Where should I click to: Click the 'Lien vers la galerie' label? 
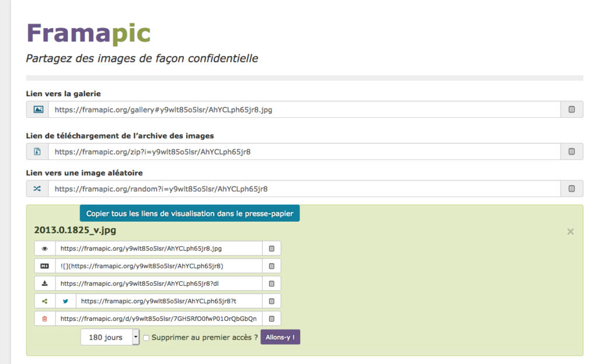(63, 94)
